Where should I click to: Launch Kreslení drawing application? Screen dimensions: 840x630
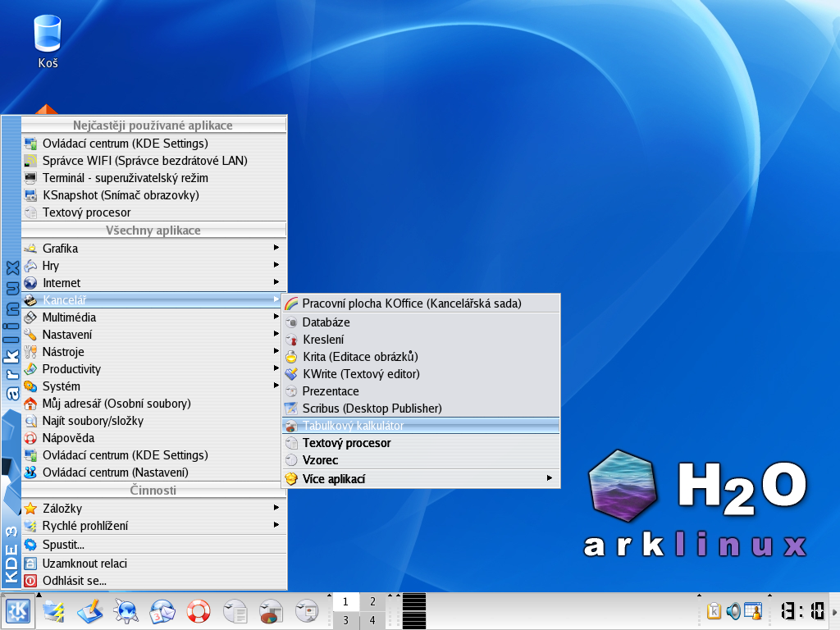(421, 340)
